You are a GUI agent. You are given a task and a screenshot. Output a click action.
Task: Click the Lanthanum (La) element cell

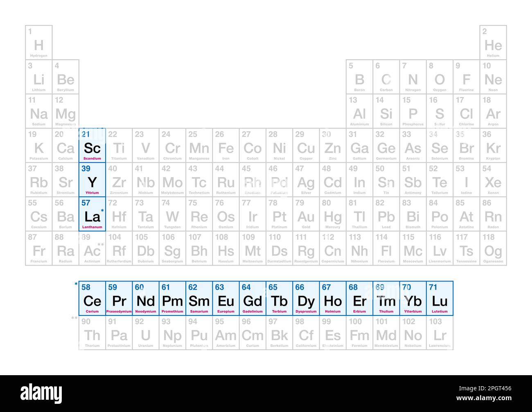(x=92, y=214)
